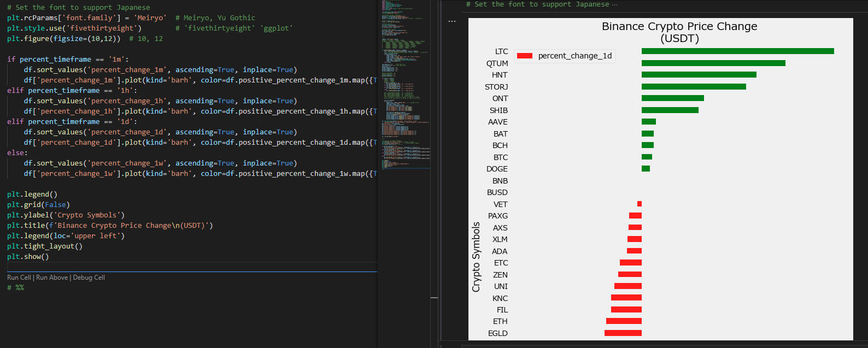Screen dimensions: 868x348
Task: Click the STORJ label on the chart
Action: (496, 87)
